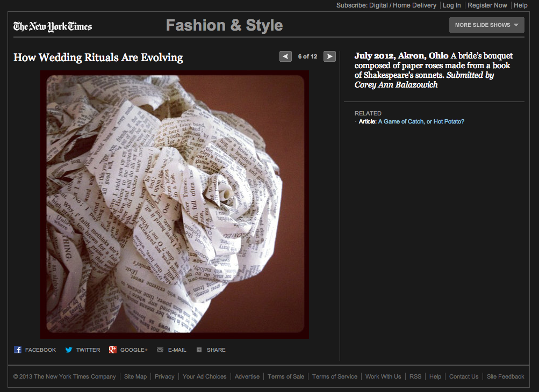Image resolution: width=539 pixels, height=392 pixels.
Task: Log In to your account
Action: pos(451,5)
